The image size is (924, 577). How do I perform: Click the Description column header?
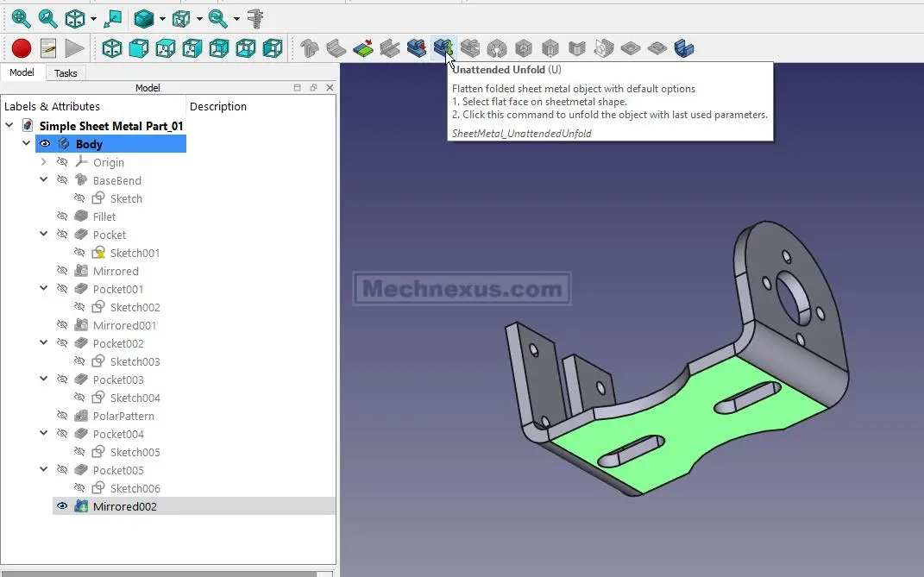pos(218,106)
